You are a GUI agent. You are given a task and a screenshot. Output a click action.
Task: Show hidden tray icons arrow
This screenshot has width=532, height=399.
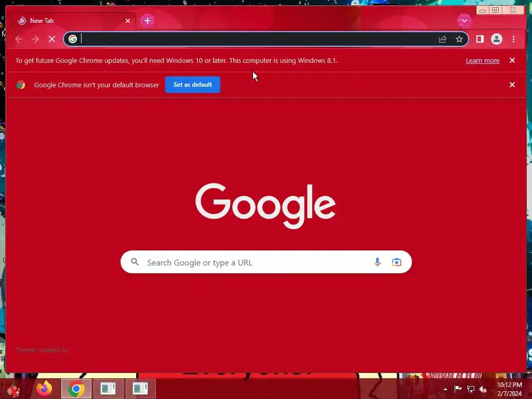pyautogui.click(x=445, y=389)
